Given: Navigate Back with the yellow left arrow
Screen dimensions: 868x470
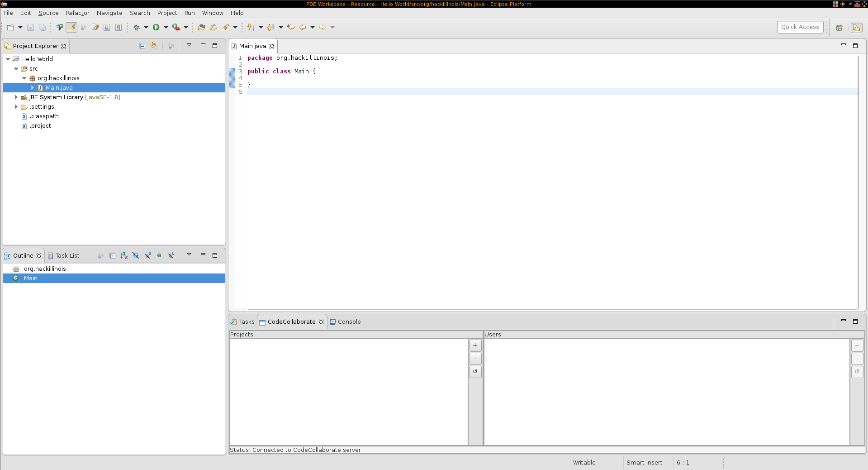Looking at the screenshot, I should pos(303,27).
